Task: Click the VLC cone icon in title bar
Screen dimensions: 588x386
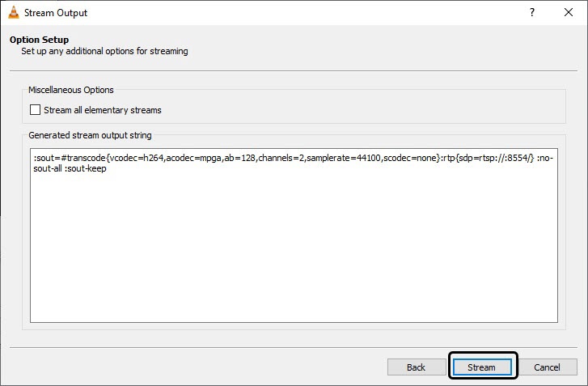Action: pos(13,13)
